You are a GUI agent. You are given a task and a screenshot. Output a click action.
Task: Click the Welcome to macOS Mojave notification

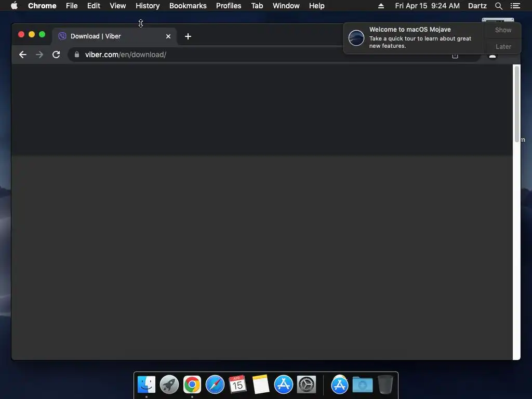pos(414,37)
